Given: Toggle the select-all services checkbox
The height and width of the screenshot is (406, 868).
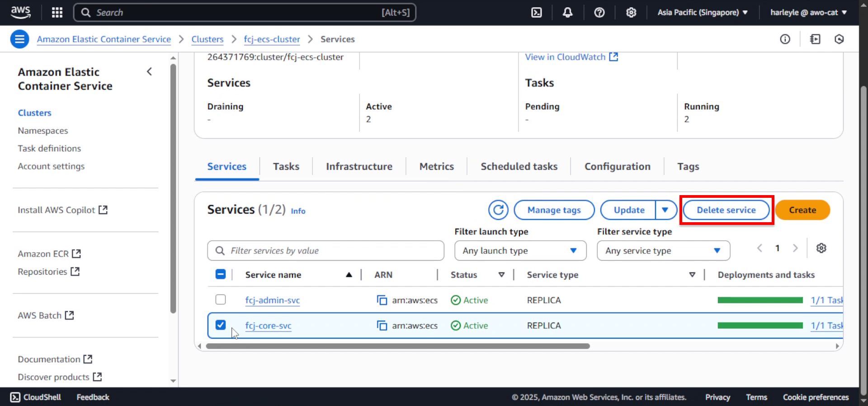Looking at the screenshot, I should tap(221, 274).
